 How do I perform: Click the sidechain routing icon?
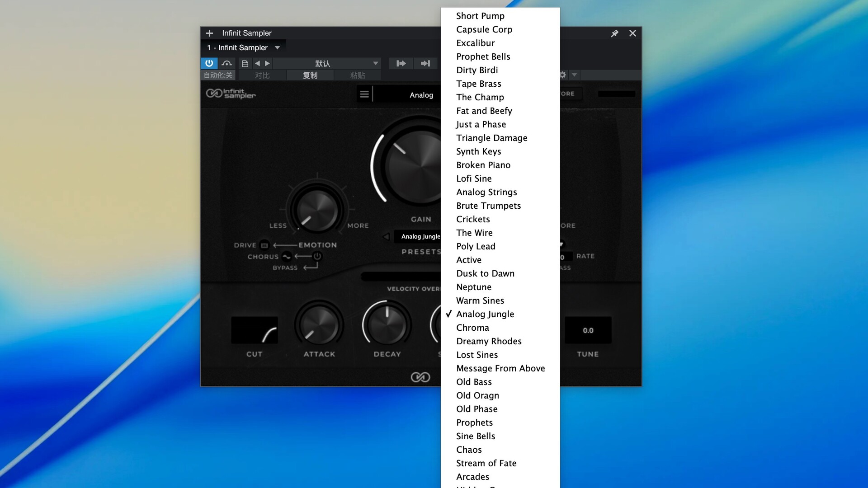(x=226, y=63)
